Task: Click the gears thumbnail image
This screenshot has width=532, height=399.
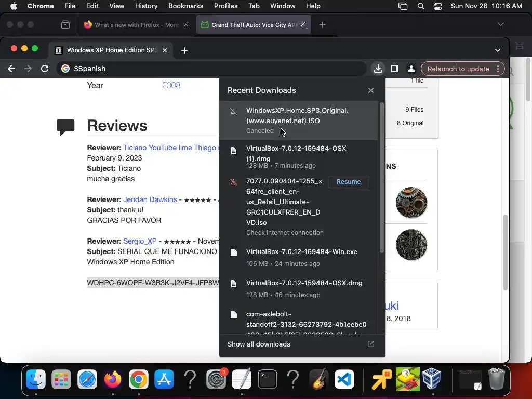Action: tap(411, 203)
